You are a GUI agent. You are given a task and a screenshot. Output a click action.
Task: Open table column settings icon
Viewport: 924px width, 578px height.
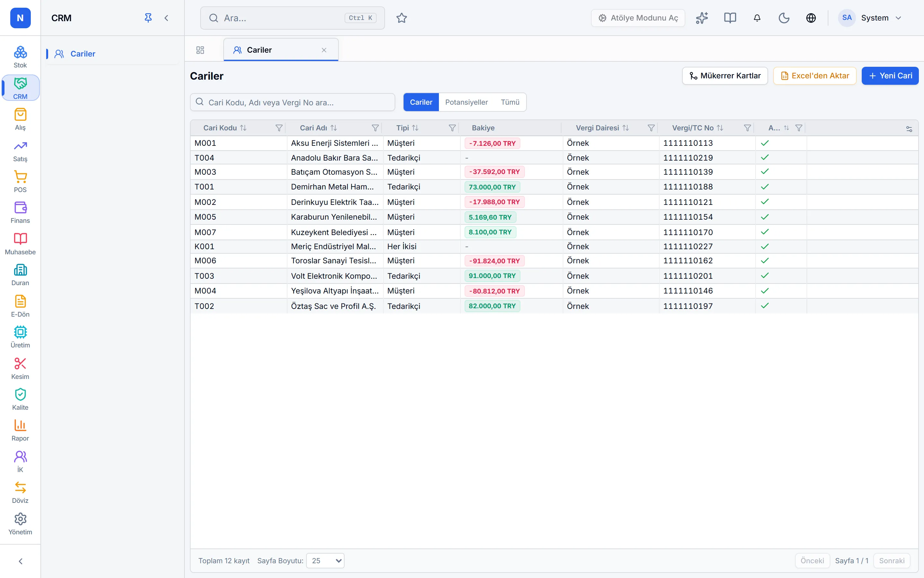tap(909, 129)
